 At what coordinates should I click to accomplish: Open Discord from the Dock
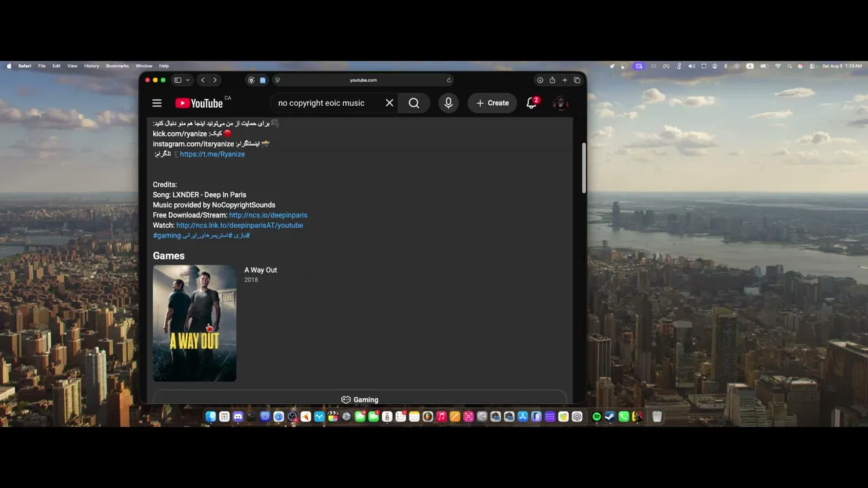tap(238, 417)
